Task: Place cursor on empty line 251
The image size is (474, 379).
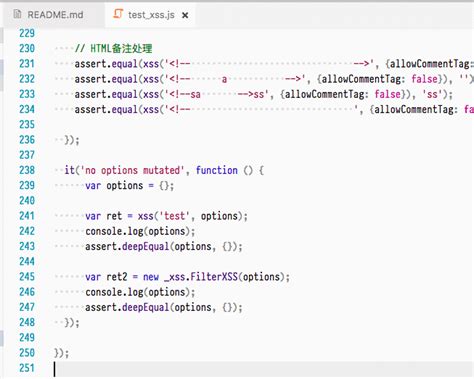Action: pyautogui.click(x=263, y=369)
